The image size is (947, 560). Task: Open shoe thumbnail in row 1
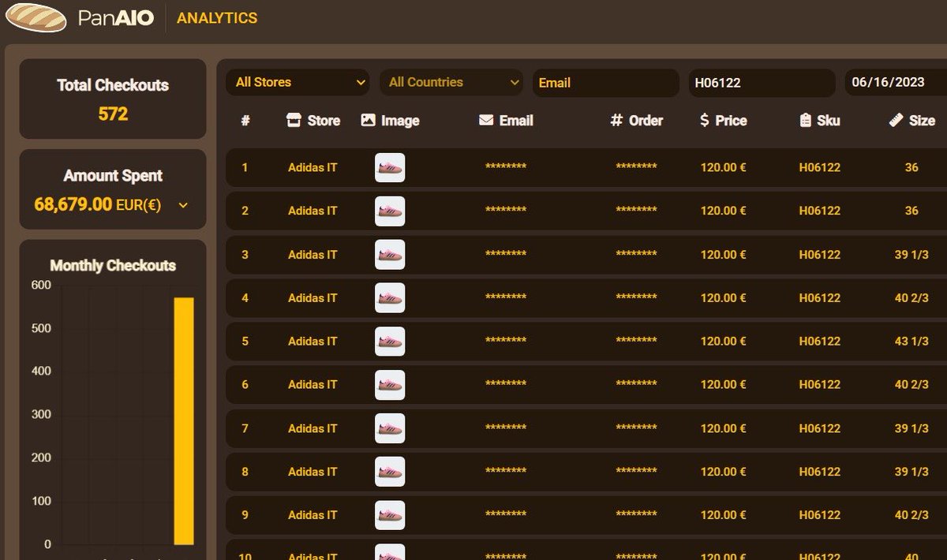pyautogui.click(x=390, y=168)
